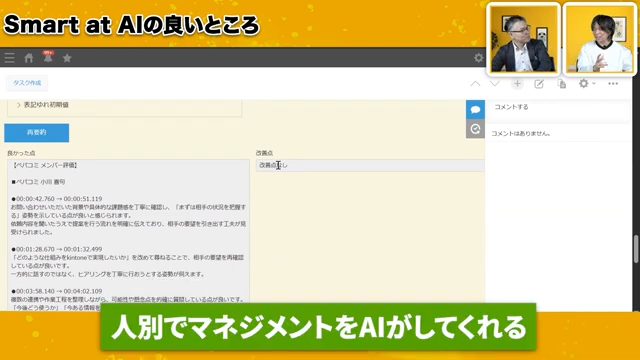Go to next record with down chevron
The image size is (640, 360).
495,84
